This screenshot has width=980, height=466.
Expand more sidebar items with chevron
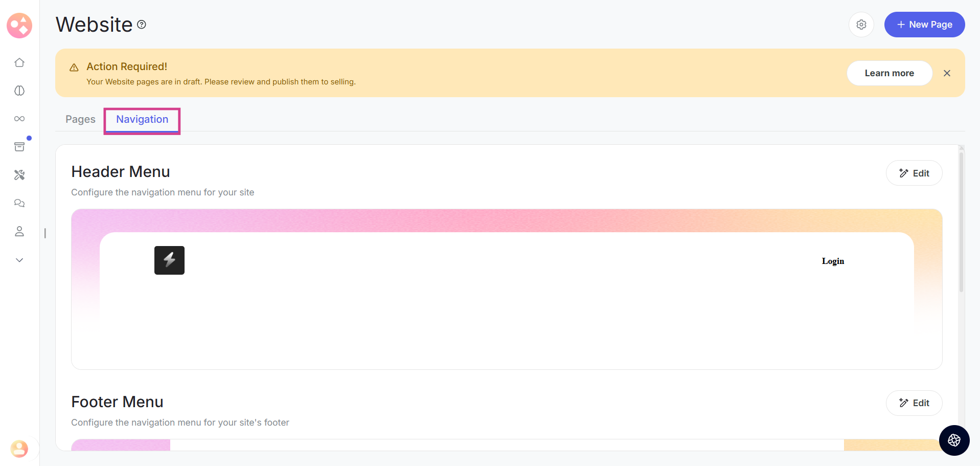coord(19,260)
